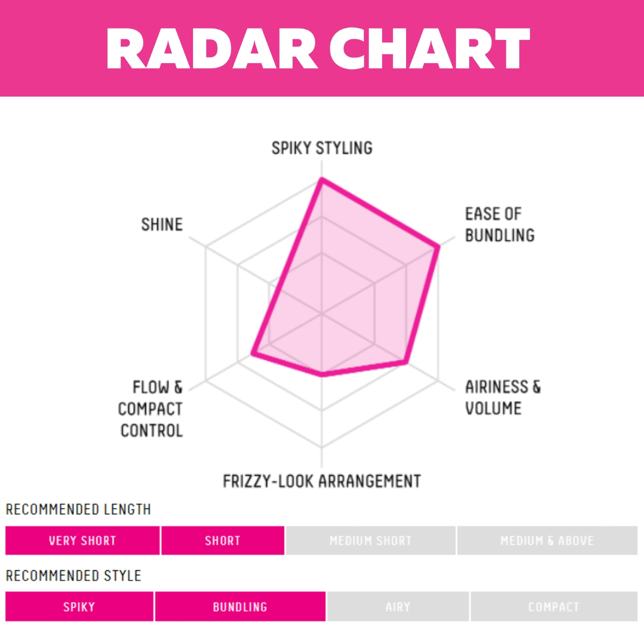Choose the AIRY style option
The height and width of the screenshot is (644, 644).
click(x=398, y=606)
